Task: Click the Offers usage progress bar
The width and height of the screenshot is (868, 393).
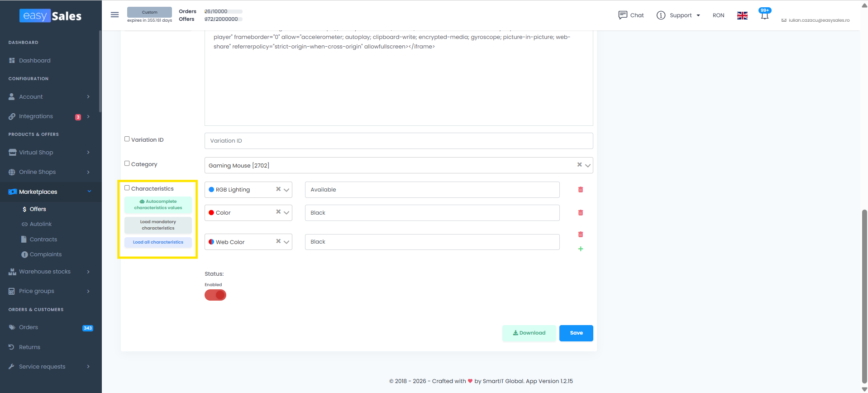Action: click(x=224, y=19)
